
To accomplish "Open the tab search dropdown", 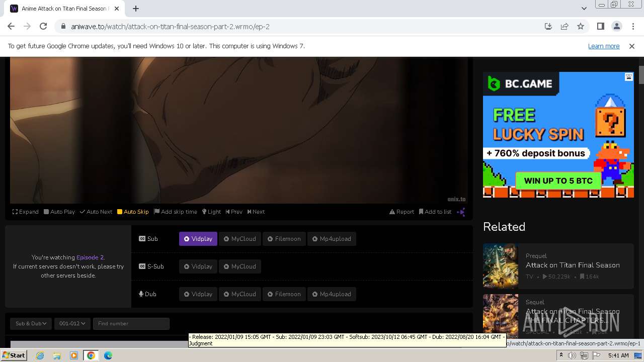I will coord(584,9).
